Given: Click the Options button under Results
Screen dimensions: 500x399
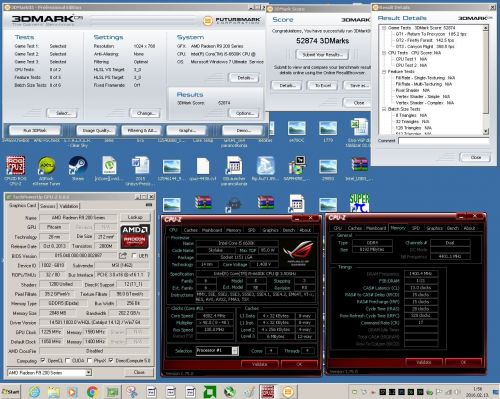Looking at the screenshot, I should [244, 113].
